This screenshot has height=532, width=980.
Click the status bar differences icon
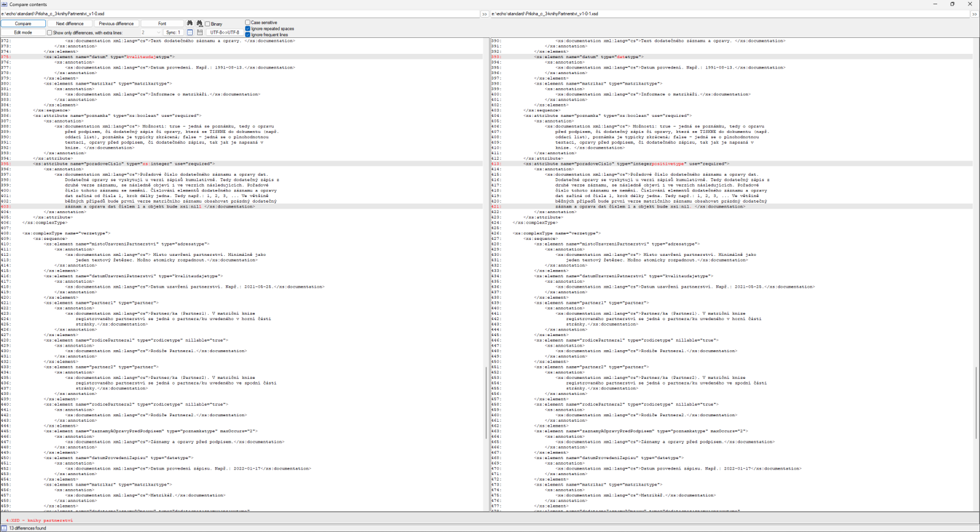pyautogui.click(x=4, y=528)
